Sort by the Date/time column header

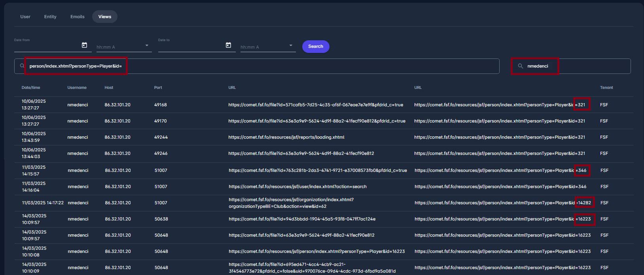coord(31,88)
